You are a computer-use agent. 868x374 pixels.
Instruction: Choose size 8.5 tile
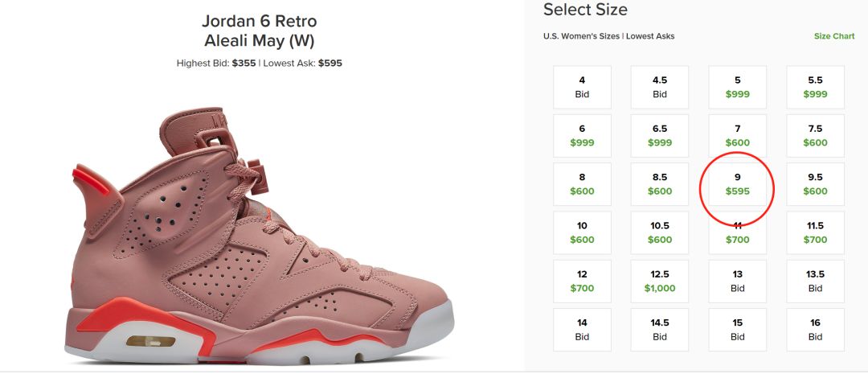click(x=660, y=184)
